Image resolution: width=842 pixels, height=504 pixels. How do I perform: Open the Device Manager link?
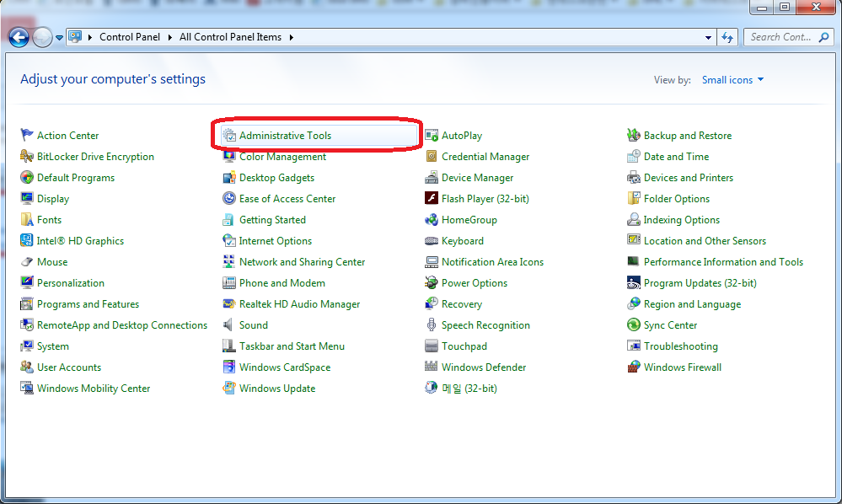click(477, 178)
